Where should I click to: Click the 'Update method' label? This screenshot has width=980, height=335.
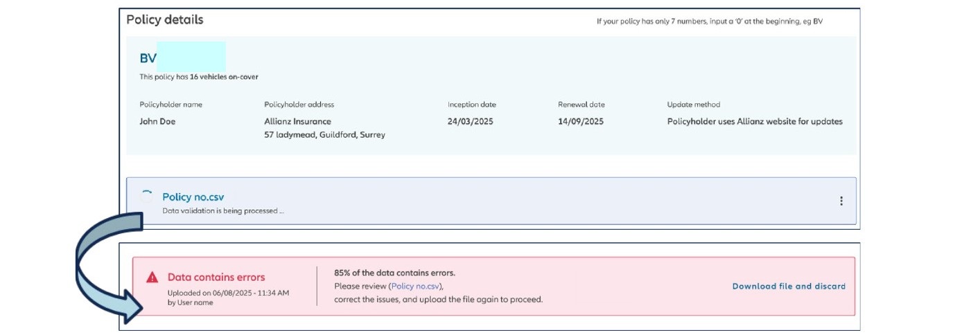(x=694, y=105)
